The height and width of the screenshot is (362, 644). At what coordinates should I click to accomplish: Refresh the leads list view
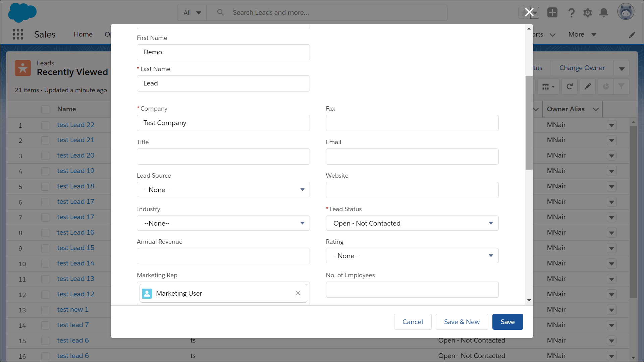coord(570,86)
